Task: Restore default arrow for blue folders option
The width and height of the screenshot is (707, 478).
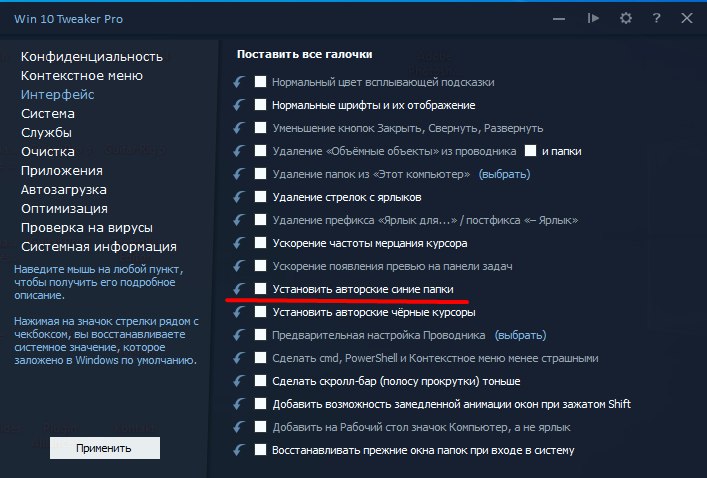Action: pos(239,289)
